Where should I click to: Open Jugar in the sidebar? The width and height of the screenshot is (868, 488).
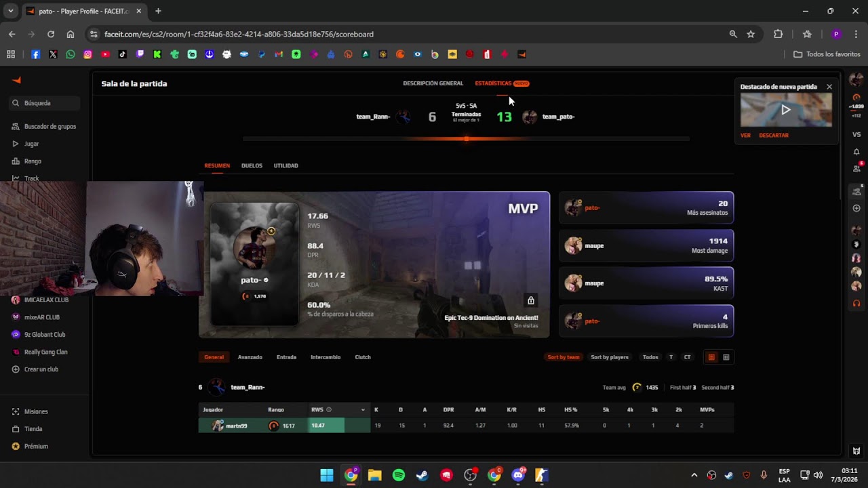(x=26, y=144)
